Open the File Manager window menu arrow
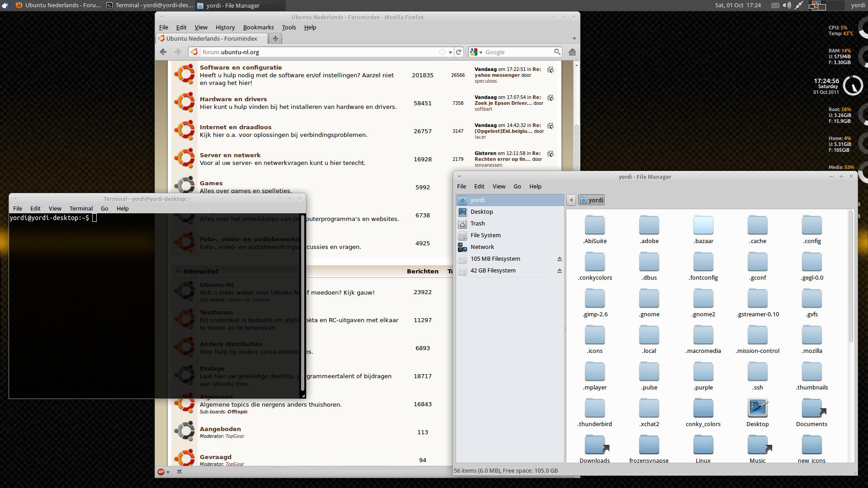This screenshot has width=868, height=488. pyautogui.click(x=459, y=177)
